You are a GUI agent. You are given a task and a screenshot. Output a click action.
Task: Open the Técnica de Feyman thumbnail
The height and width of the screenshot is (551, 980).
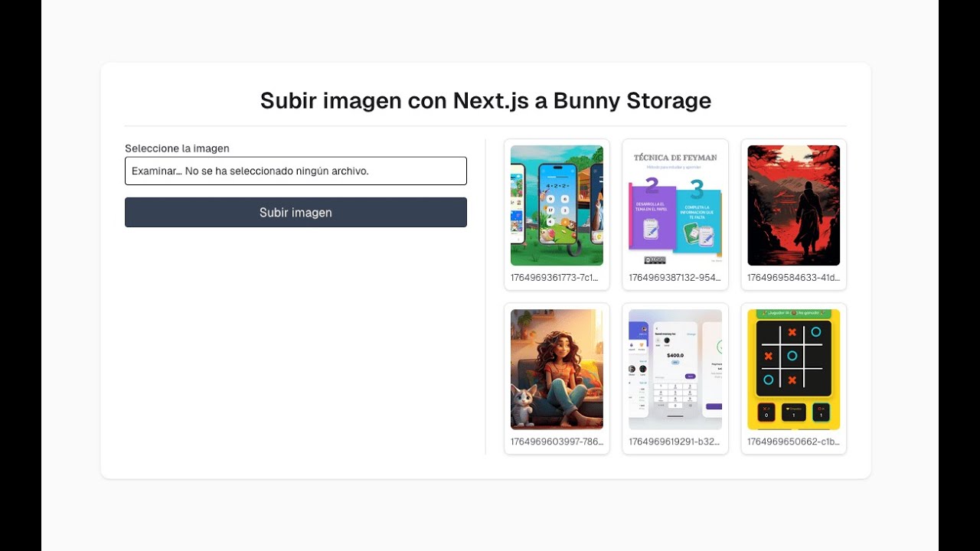coord(675,205)
